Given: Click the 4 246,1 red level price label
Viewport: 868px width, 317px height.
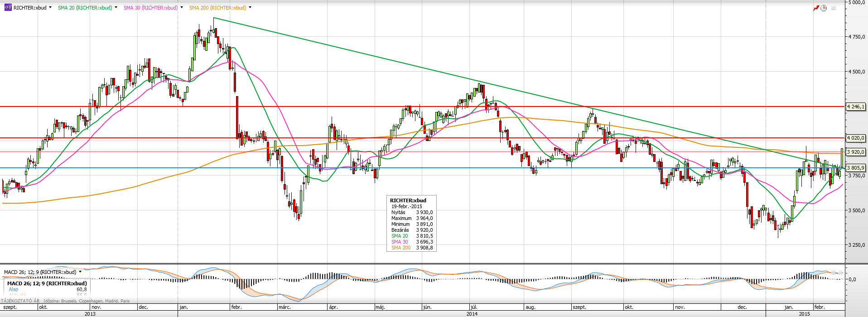Looking at the screenshot, I should (x=856, y=107).
